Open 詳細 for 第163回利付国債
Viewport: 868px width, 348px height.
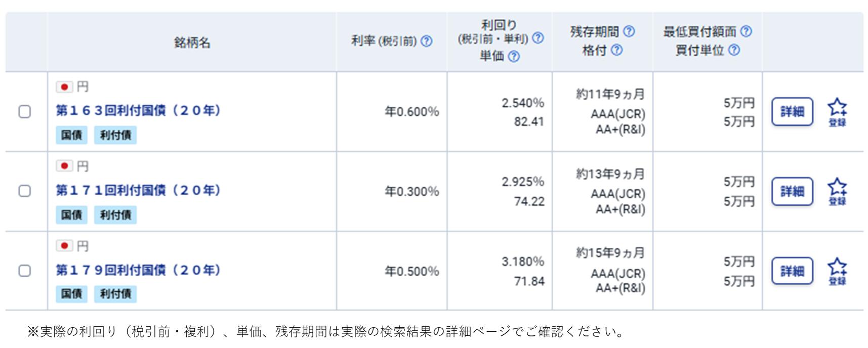click(x=792, y=111)
